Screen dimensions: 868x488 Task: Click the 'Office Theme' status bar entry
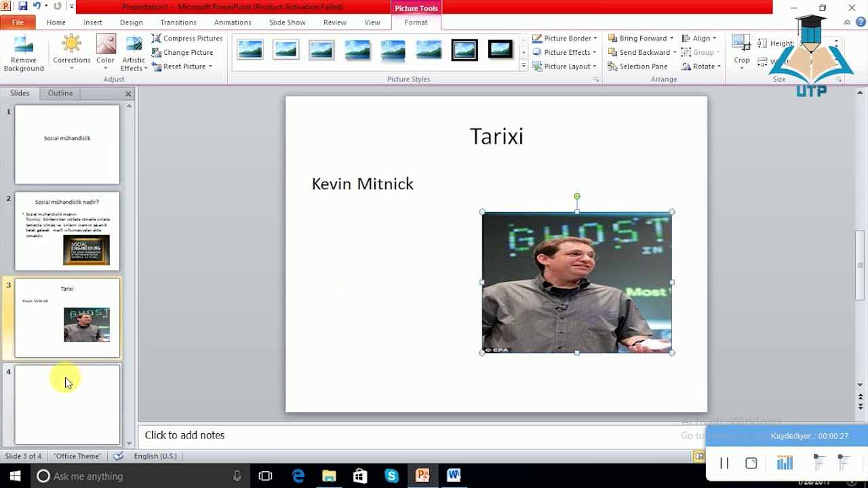(x=77, y=456)
